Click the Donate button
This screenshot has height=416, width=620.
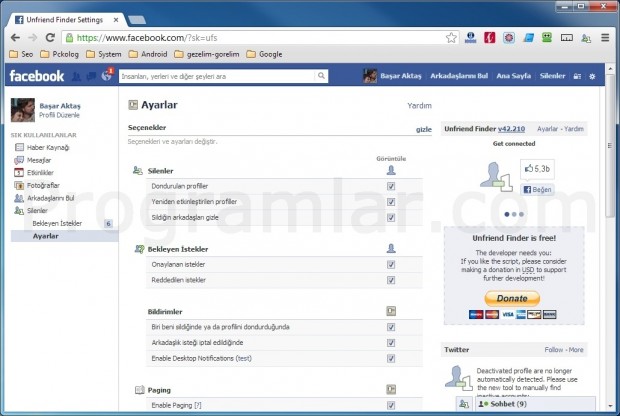coord(512,299)
